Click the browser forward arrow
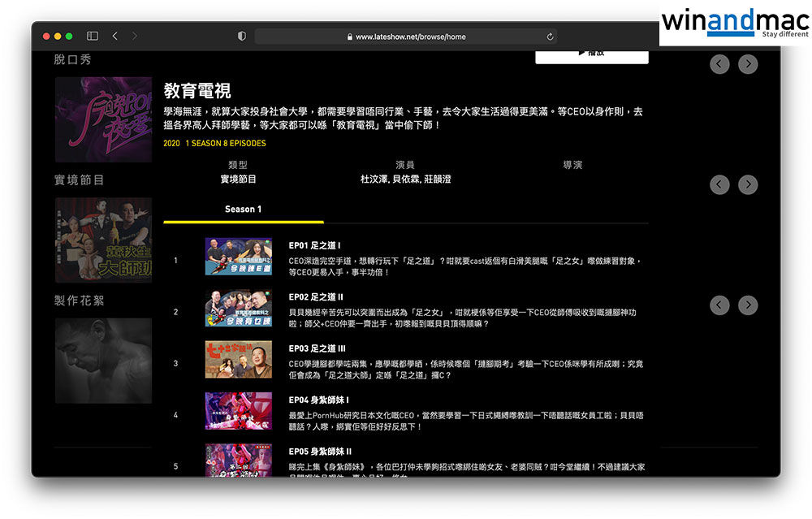 pos(134,37)
